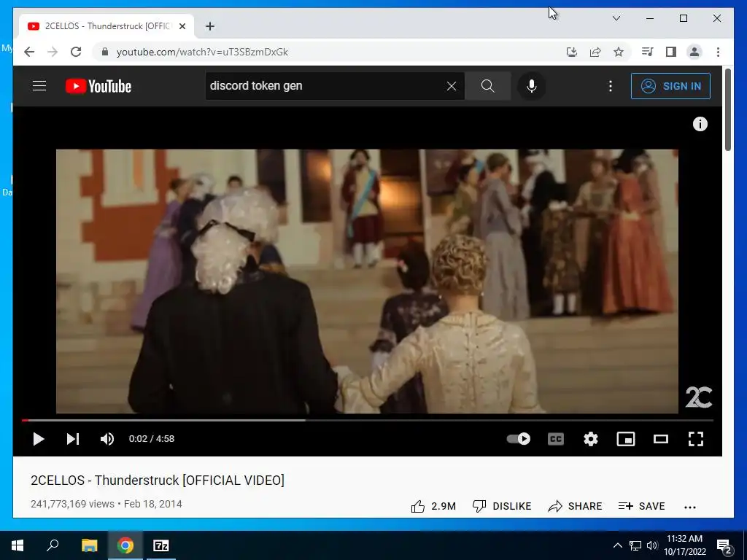Click the 0:02 / 4:58 time display
The image size is (747, 560).
pyautogui.click(x=152, y=438)
